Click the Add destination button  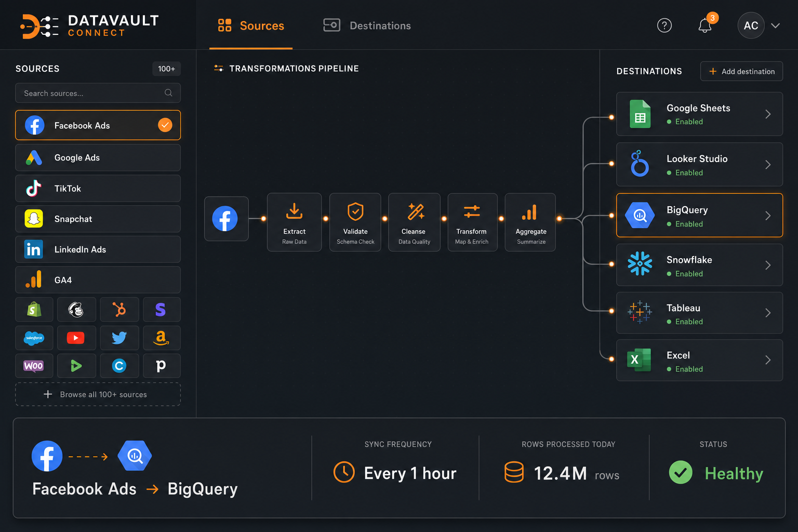741,71
